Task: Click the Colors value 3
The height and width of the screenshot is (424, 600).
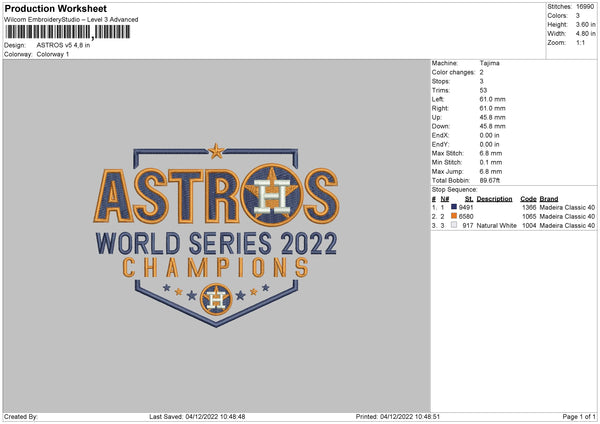Action: [x=578, y=16]
